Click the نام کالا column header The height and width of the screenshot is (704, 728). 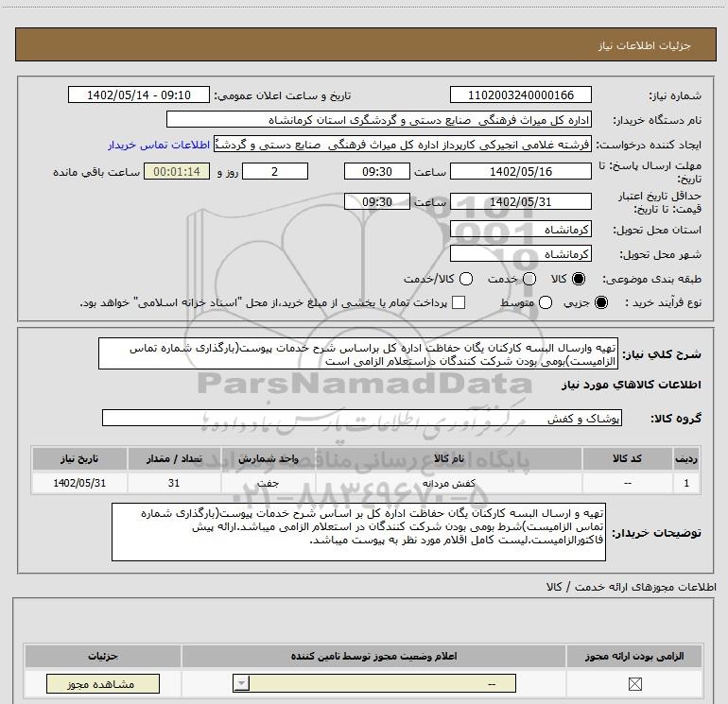[x=448, y=458]
